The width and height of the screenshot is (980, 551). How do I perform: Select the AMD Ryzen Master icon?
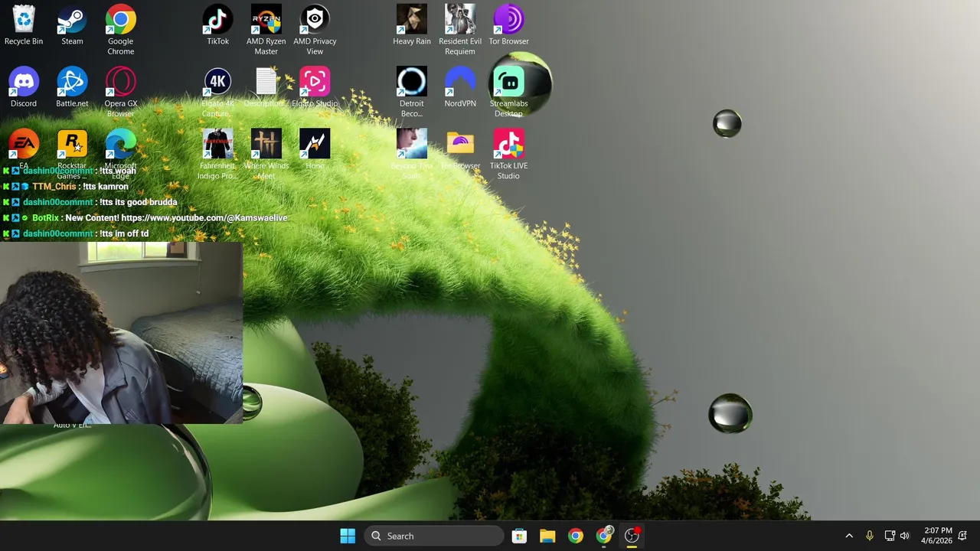[266, 31]
